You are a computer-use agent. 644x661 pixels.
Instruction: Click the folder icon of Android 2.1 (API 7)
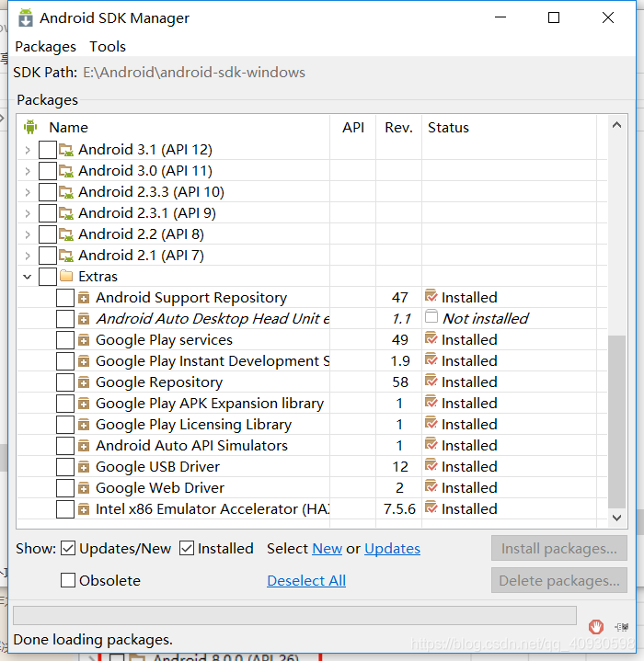(66, 255)
